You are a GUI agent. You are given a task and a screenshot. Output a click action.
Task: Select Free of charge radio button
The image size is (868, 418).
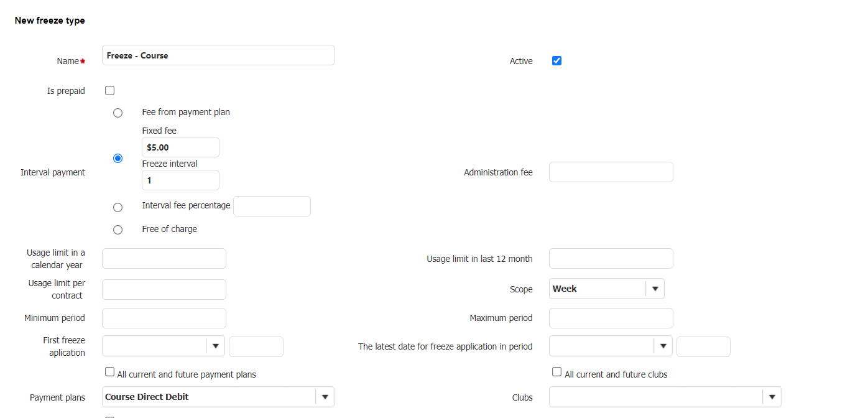pos(118,230)
